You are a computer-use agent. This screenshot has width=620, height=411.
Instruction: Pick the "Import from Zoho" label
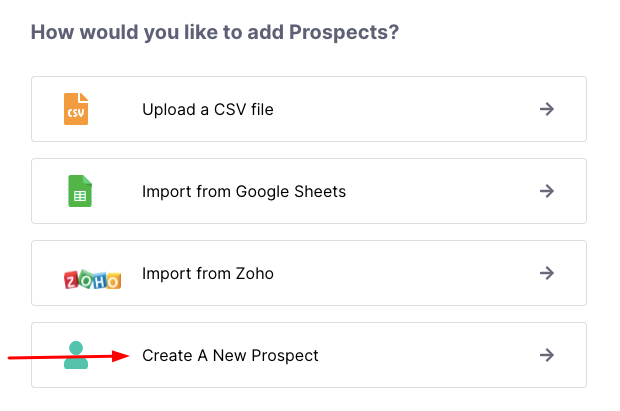click(x=207, y=273)
